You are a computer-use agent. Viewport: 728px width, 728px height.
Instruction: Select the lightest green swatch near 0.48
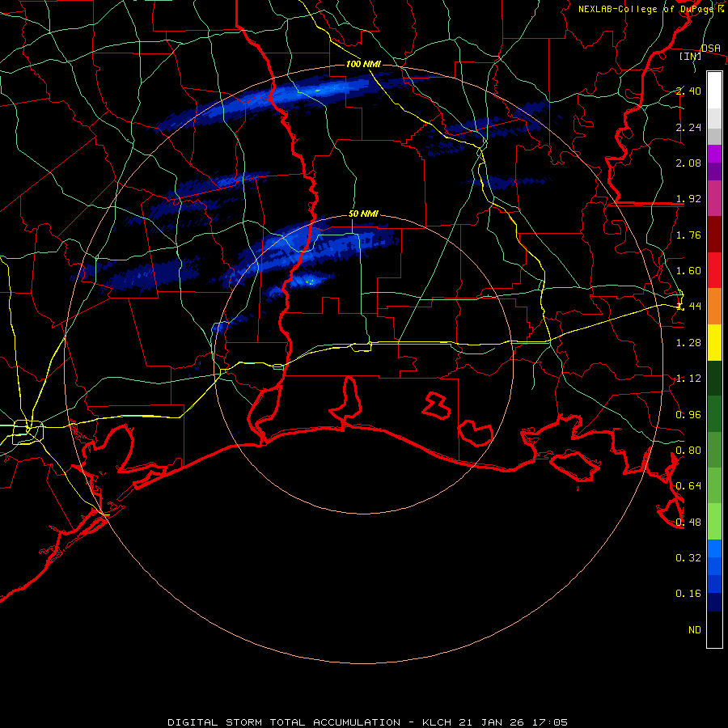714,522
